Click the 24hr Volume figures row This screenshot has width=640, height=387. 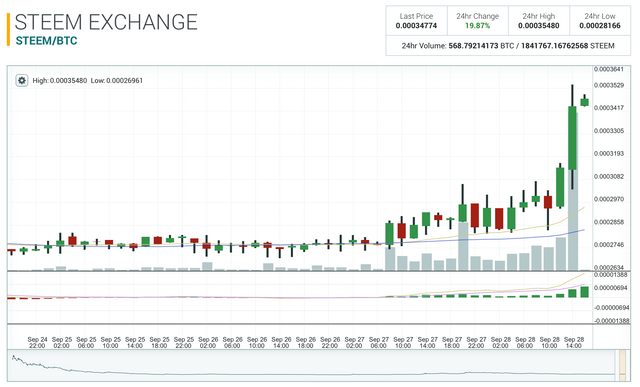(x=508, y=46)
